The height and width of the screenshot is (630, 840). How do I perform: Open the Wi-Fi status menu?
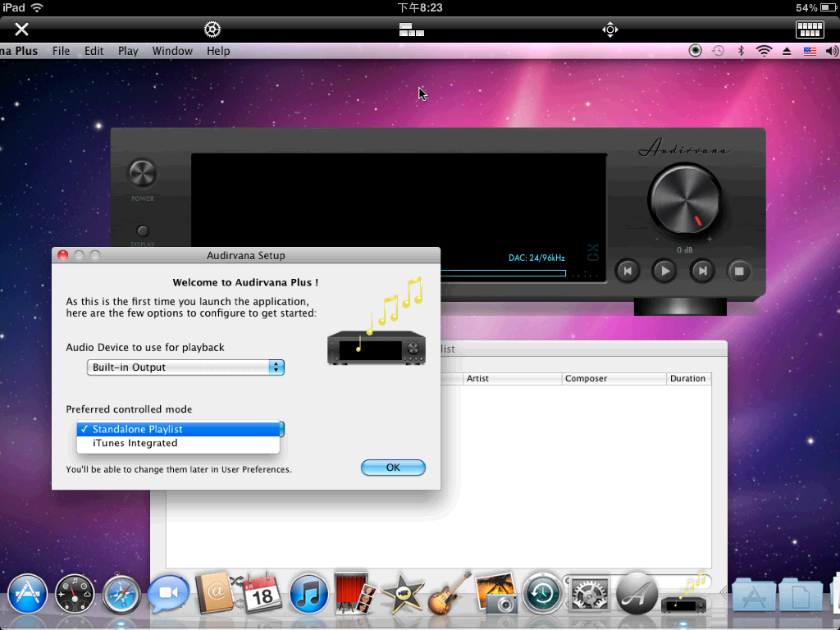(764, 51)
